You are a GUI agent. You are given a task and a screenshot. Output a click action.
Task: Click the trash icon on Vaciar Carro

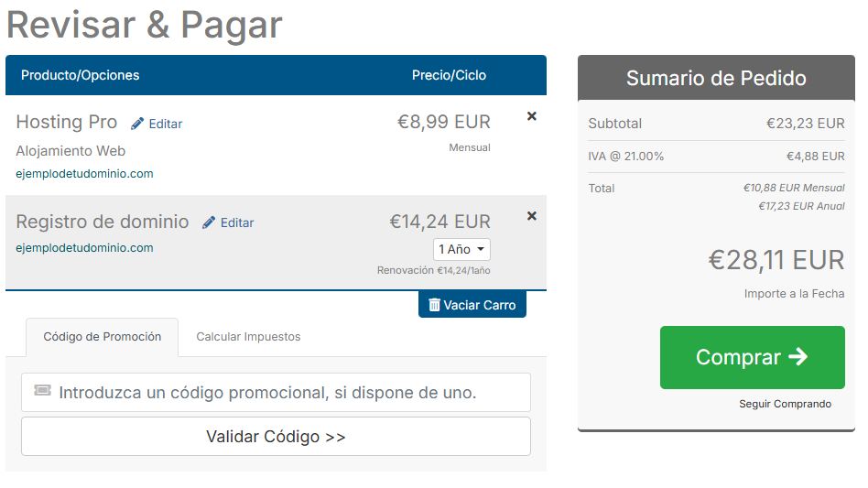click(x=434, y=305)
